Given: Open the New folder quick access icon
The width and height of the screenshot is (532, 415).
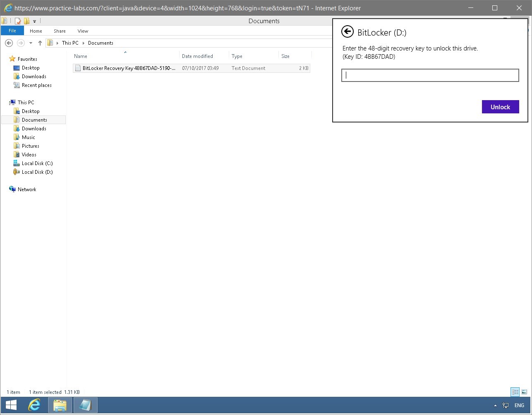Looking at the screenshot, I should point(26,20).
